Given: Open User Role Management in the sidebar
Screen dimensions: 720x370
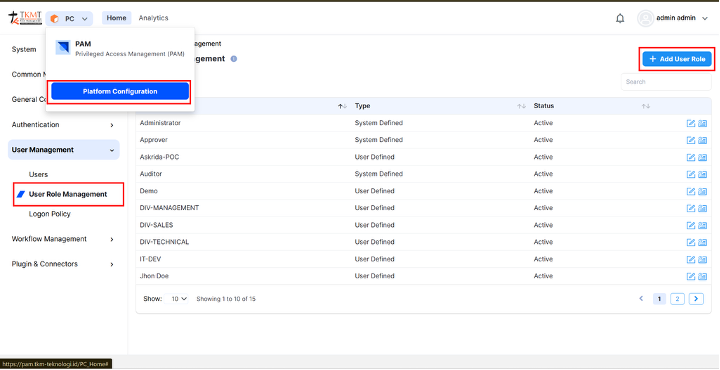Looking at the screenshot, I should [68, 194].
